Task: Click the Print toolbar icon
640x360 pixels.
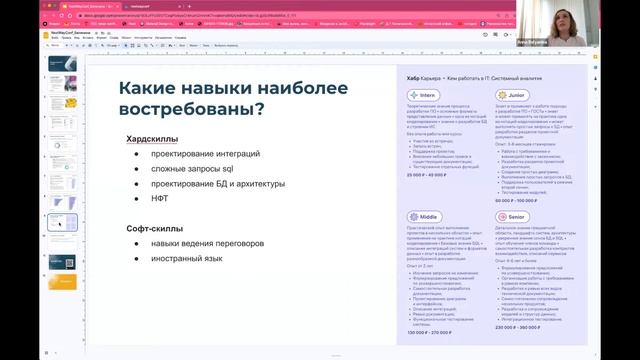Action: pyautogui.click(x=90, y=45)
